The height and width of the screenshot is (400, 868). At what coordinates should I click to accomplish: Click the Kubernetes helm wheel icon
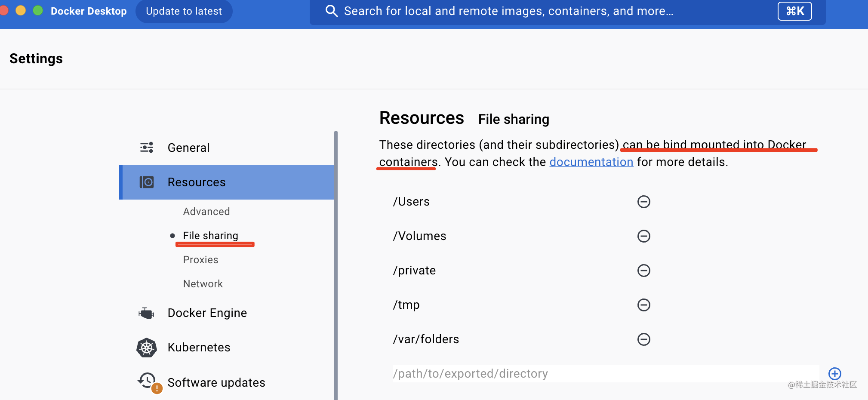pos(147,348)
